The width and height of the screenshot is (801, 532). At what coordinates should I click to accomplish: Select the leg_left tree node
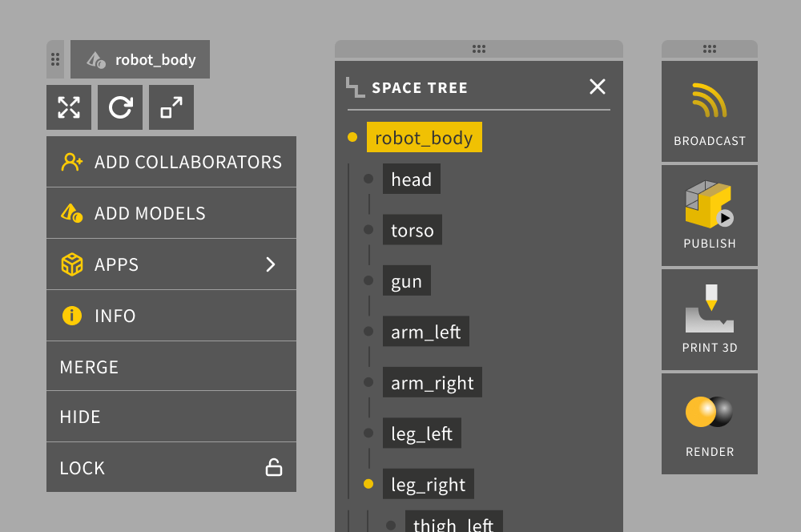click(422, 433)
